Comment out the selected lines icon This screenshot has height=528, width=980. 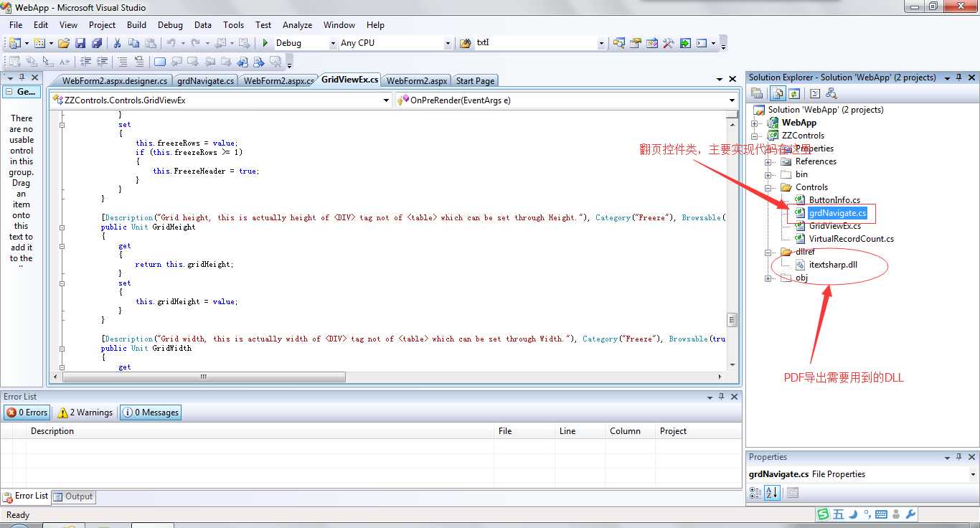point(123,62)
